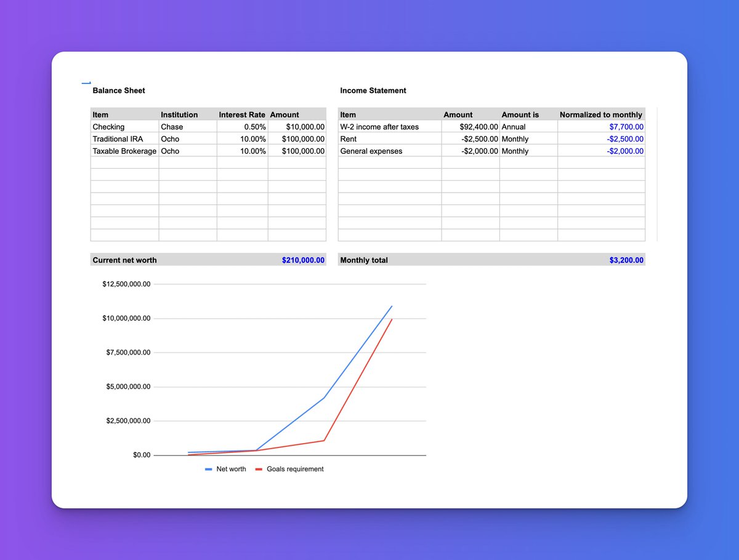The image size is (739, 560).
Task: Select General expenses' normalized -$2,000.00 blue value
Action: pyautogui.click(x=601, y=151)
